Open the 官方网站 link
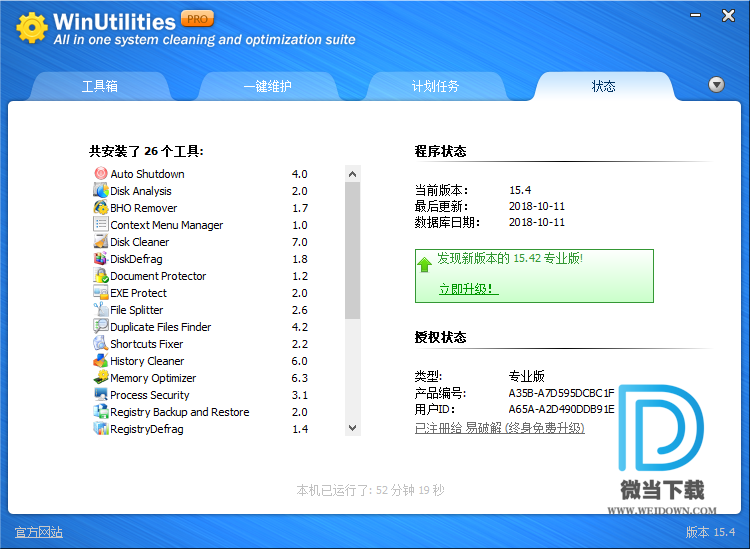This screenshot has width=750, height=549. tap(38, 532)
